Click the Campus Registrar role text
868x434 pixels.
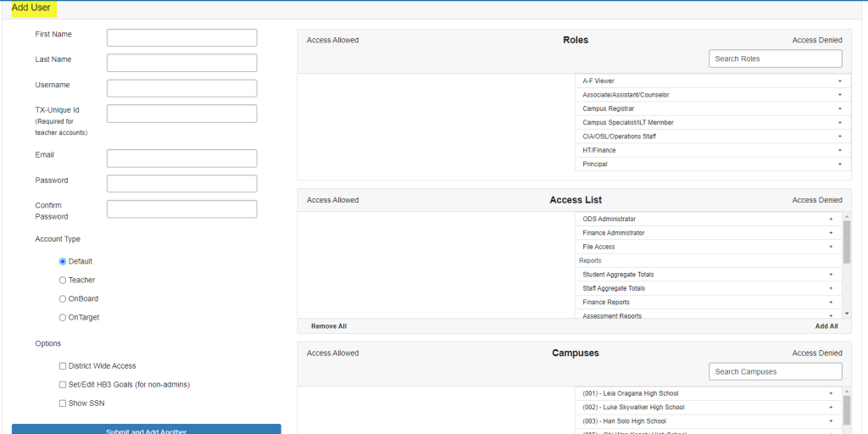[609, 108]
